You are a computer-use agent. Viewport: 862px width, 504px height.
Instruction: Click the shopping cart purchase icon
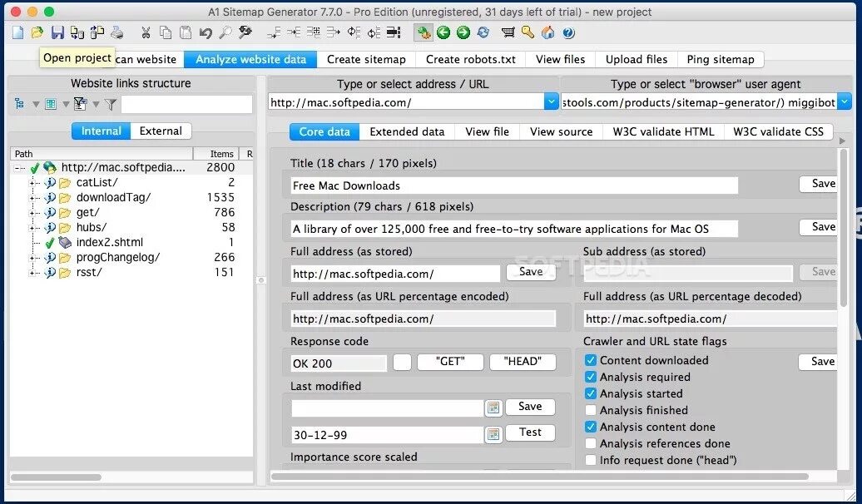tap(508, 32)
